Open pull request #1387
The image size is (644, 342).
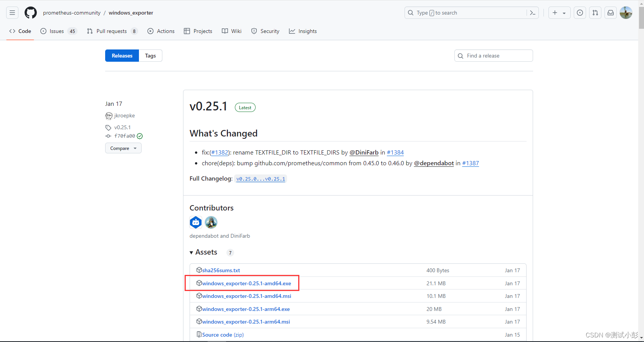click(x=471, y=163)
